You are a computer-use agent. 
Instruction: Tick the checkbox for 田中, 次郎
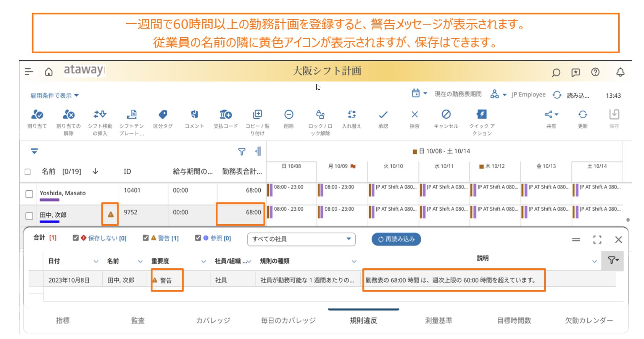[x=29, y=216]
